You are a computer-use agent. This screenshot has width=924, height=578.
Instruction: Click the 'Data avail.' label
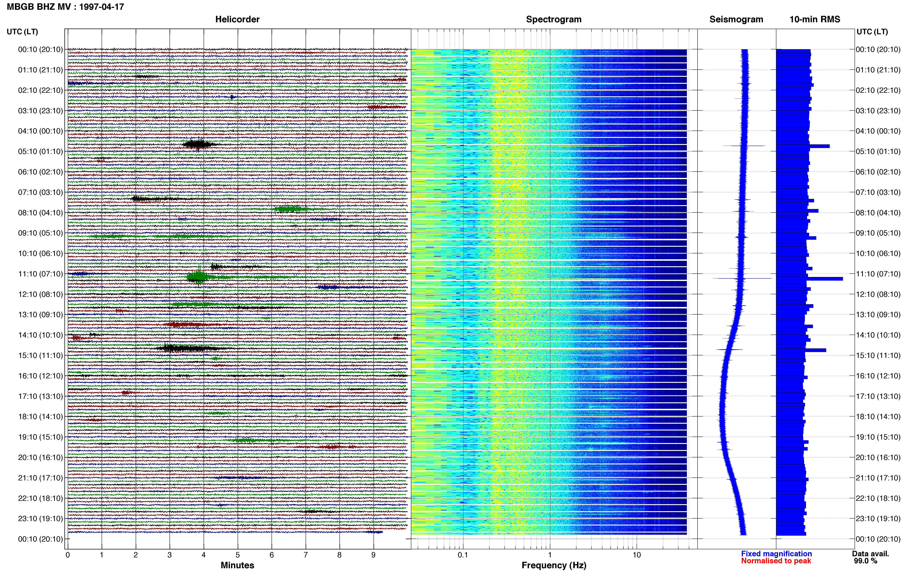tap(870, 554)
